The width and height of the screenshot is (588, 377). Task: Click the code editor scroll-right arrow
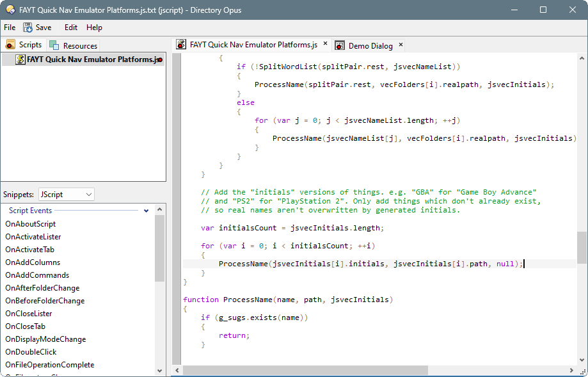click(x=571, y=370)
